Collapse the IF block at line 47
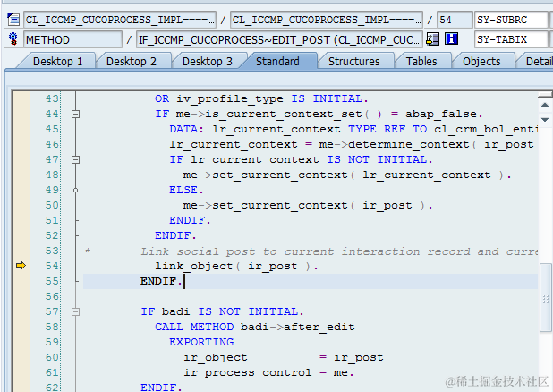Viewport: 553px width, 392px height. [75, 159]
